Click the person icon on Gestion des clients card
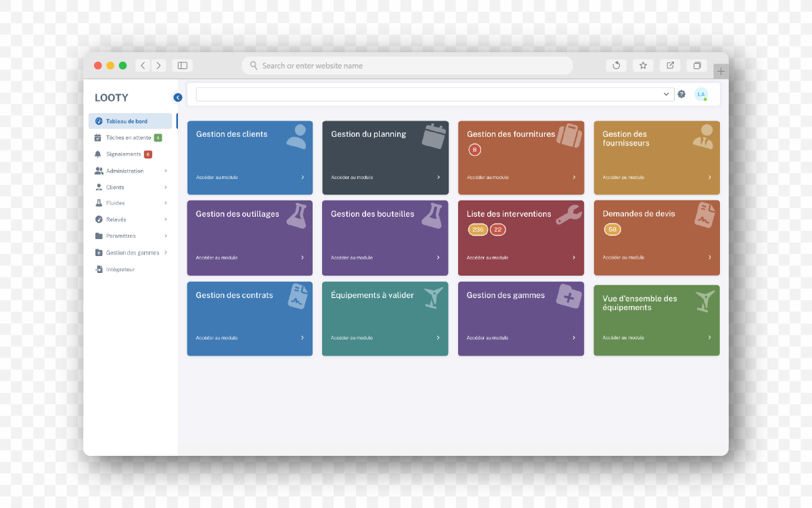This screenshot has width=812, height=508. (x=296, y=136)
